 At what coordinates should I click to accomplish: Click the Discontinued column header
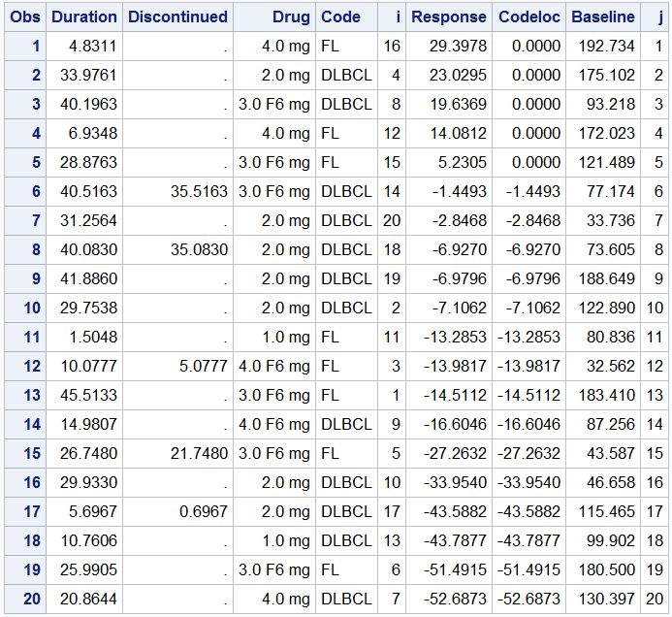177,17
